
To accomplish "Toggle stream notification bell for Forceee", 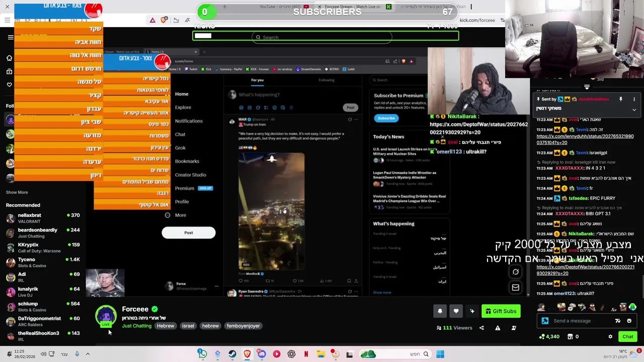I will 440,311.
